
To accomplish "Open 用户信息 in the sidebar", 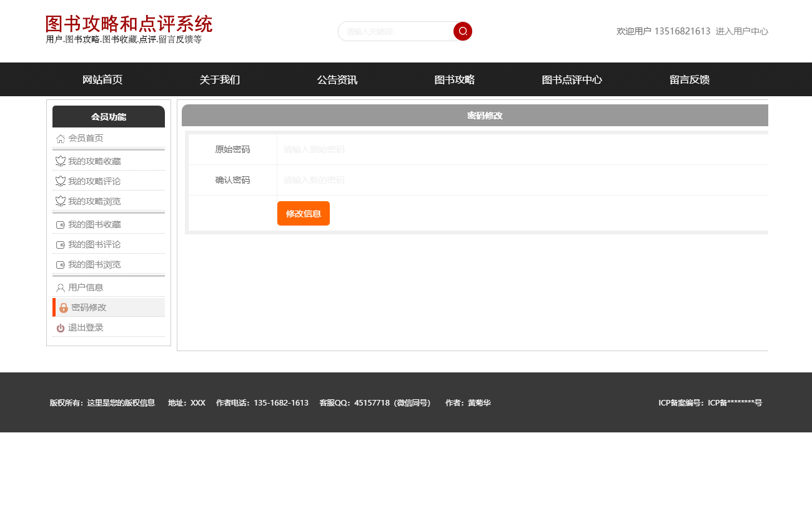I will (x=86, y=288).
